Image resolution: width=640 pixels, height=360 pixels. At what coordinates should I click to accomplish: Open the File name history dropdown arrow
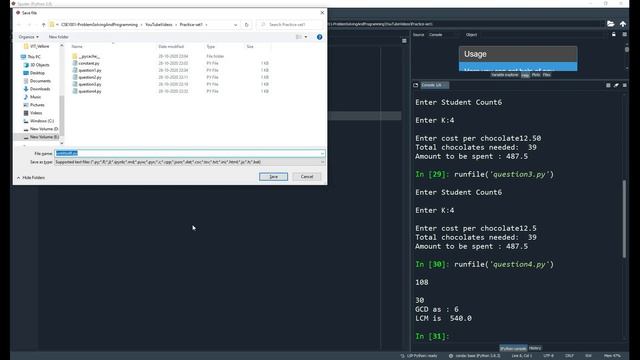322,153
